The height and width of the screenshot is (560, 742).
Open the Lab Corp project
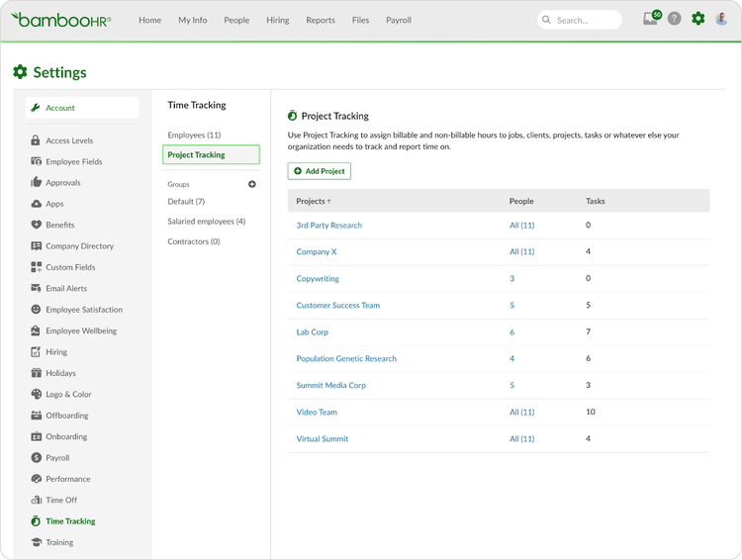313,331
